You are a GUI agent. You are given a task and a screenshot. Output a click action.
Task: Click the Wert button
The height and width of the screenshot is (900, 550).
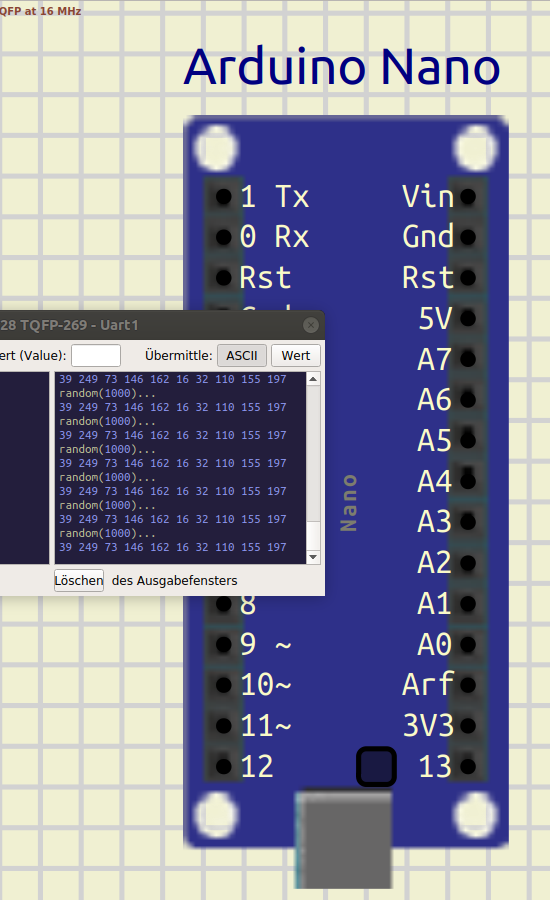click(296, 355)
